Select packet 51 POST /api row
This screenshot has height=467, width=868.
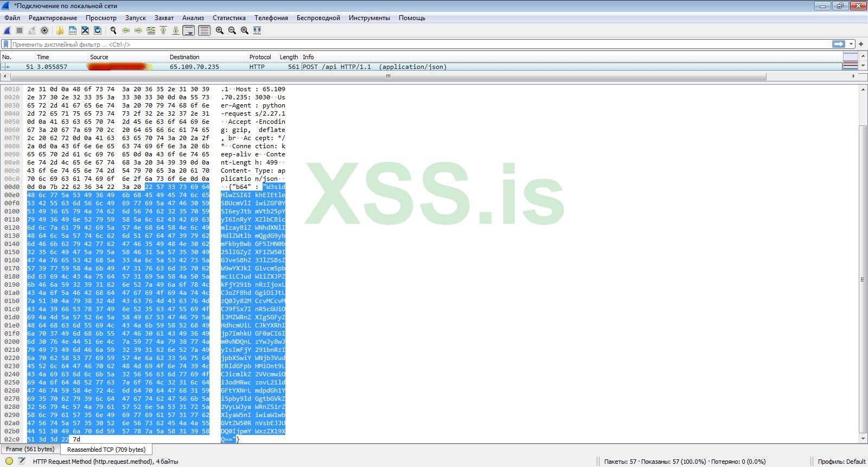(x=420, y=67)
